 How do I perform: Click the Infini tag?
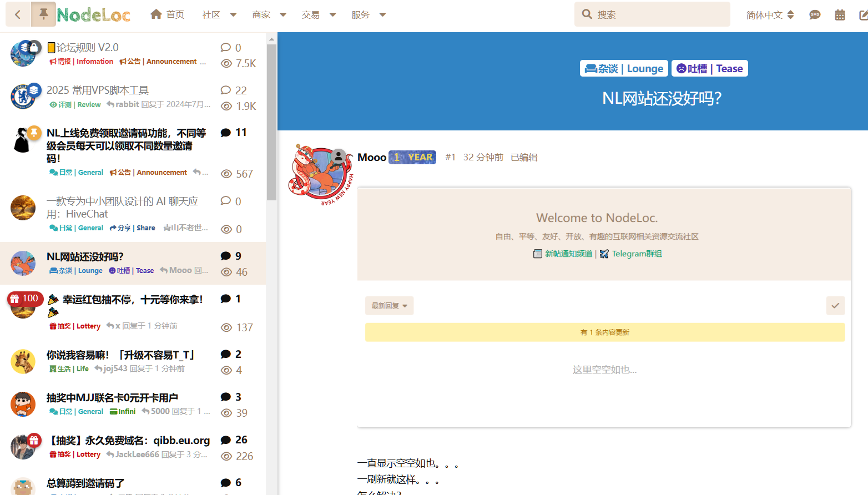coord(123,412)
